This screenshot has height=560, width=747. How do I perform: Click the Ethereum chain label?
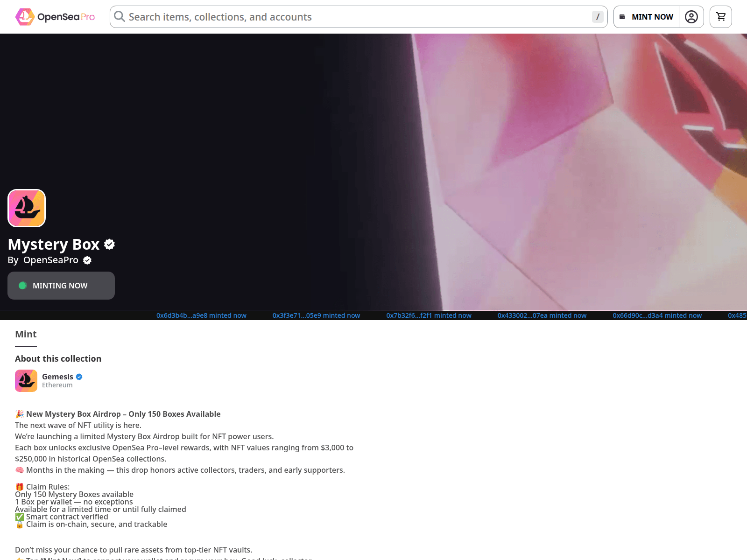click(x=57, y=385)
